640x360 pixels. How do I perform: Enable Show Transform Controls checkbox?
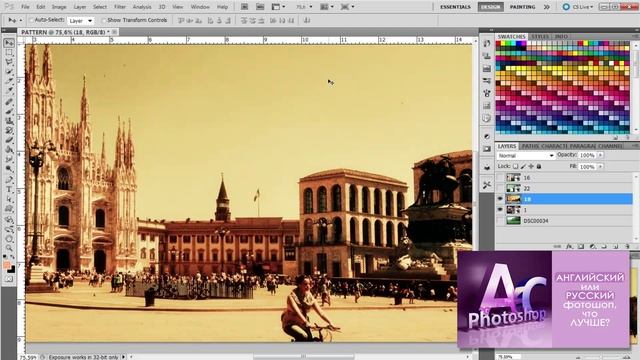(103, 20)
